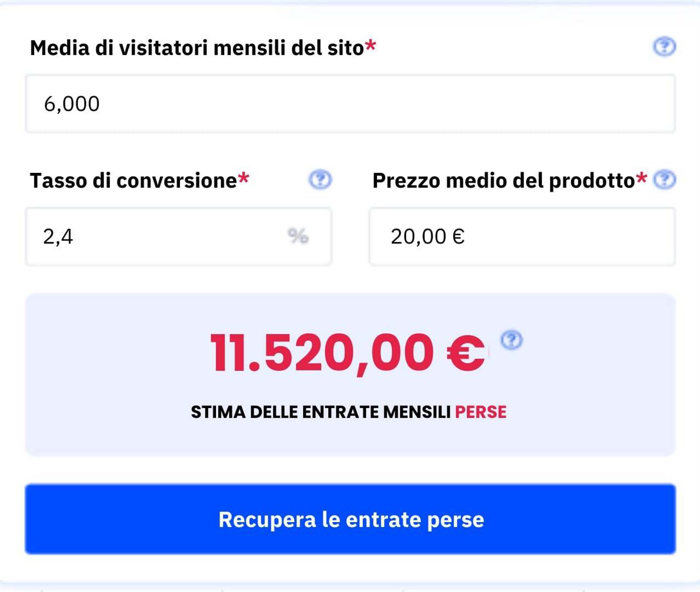Click the 'Prezzo medio del prodotto' label text
Image resolution: width=700 pixels, height=592 pixels.
[503, 180]
